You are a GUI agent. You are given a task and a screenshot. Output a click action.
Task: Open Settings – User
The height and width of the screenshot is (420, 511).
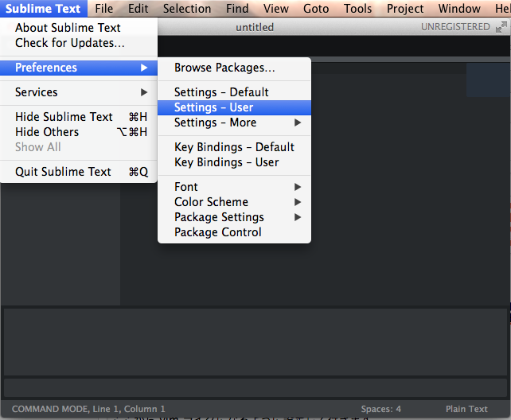[234, 107]
